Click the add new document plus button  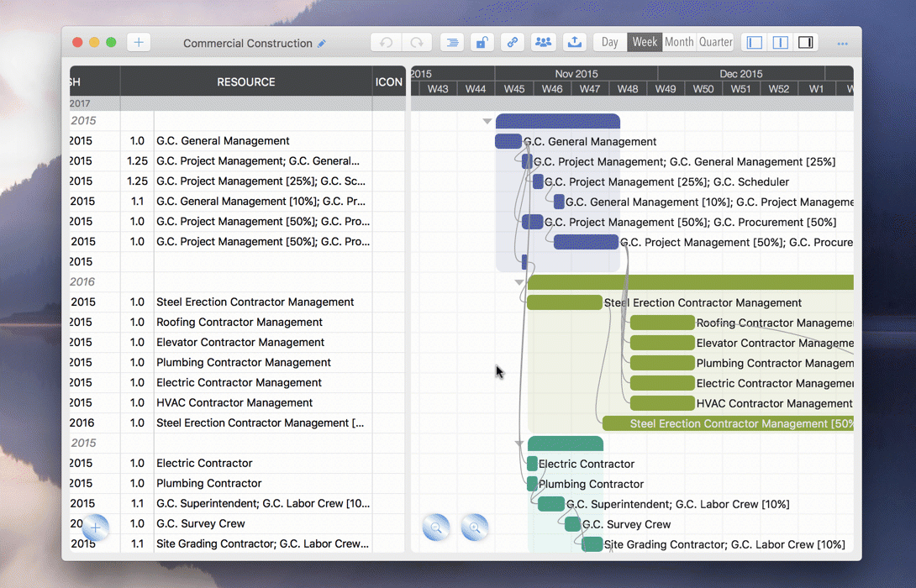pyautogui.click(x=139, y=43)
